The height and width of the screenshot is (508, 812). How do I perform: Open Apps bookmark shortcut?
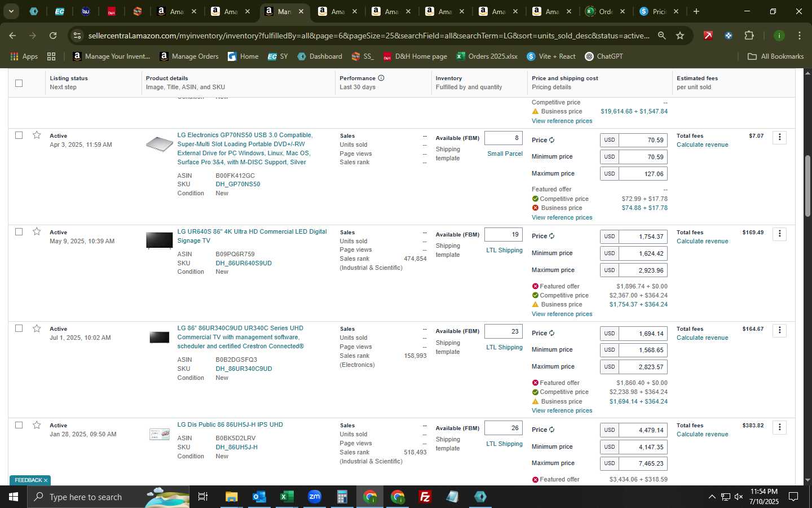click(24, 56)
